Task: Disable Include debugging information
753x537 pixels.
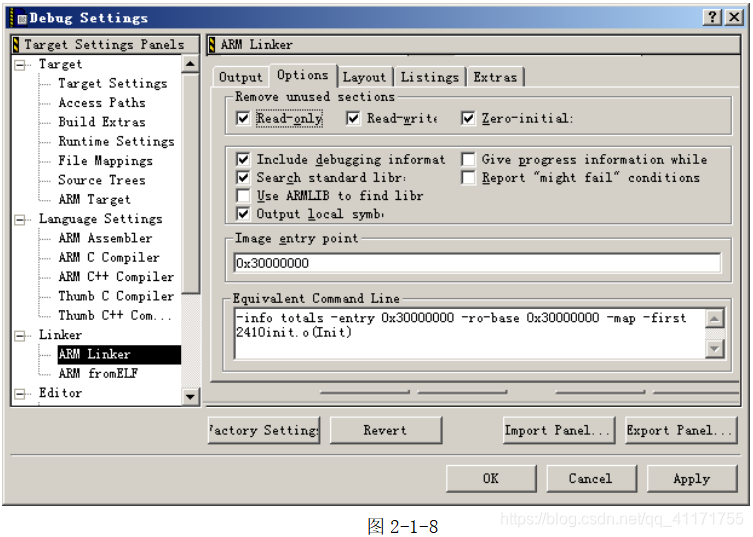Action: pyautogui.click(x=243, y=159)
